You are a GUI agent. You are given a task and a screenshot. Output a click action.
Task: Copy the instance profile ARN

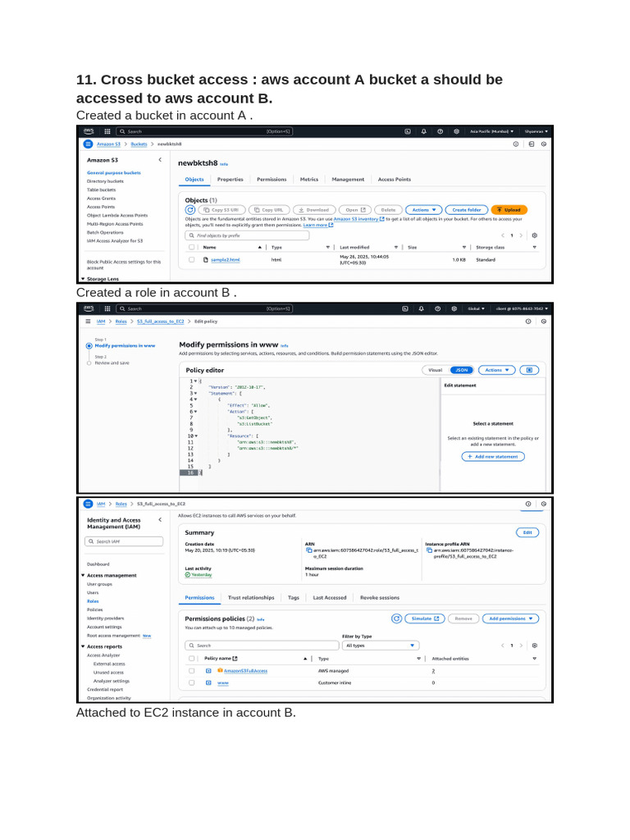(428, 550)
